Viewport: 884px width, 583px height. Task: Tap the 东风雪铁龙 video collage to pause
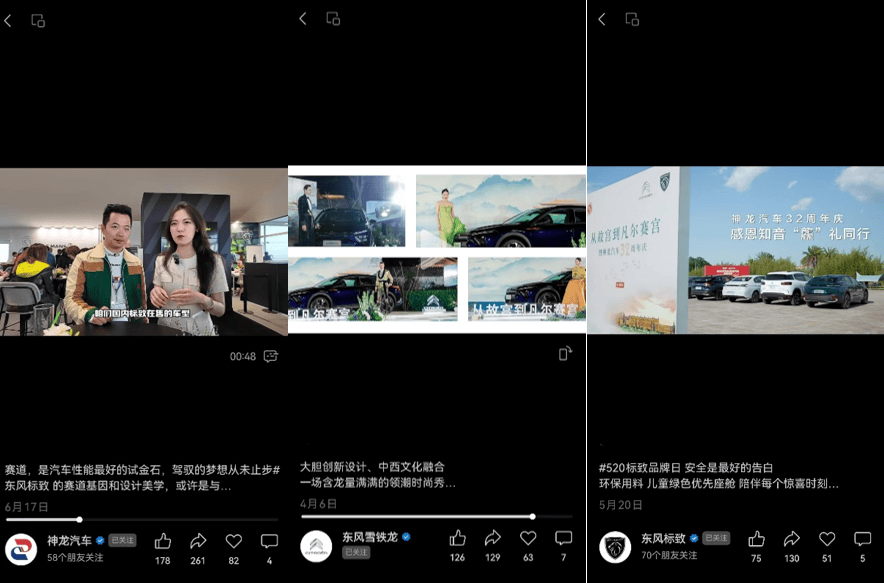(437, 249)
